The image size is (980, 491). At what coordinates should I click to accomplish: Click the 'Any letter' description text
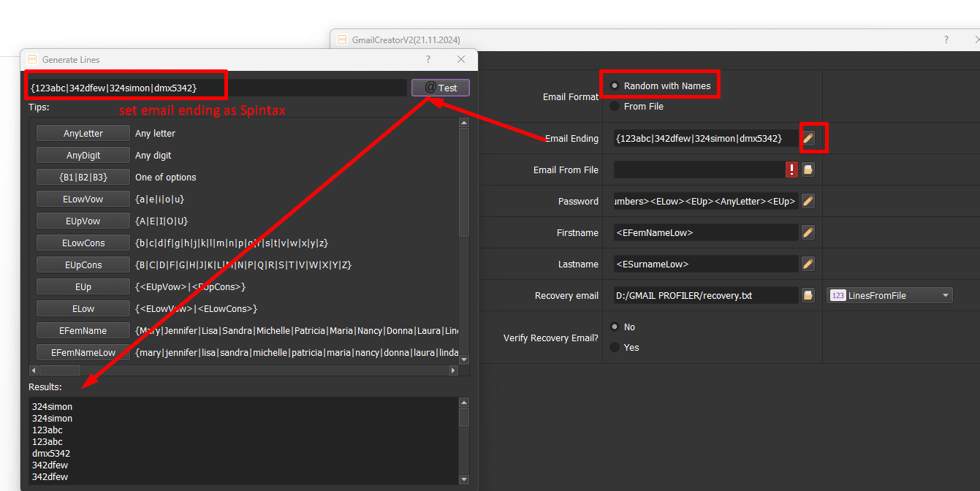pos(155,134)
